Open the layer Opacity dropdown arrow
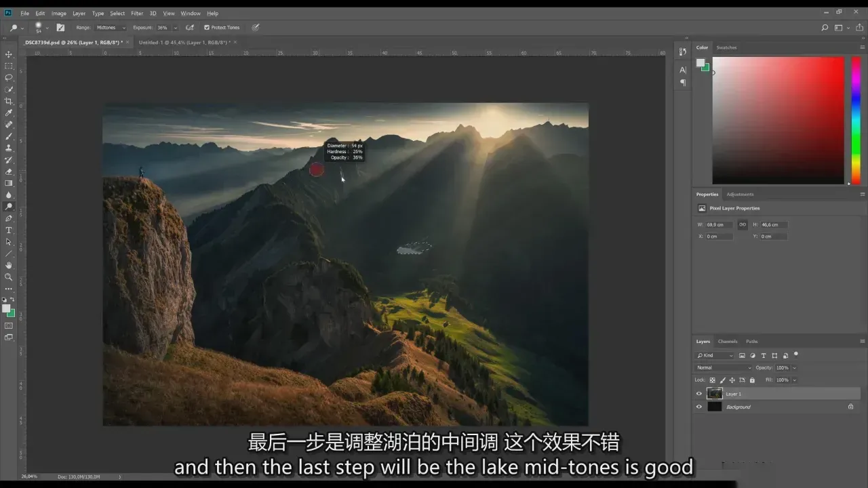The height and width of the screenshot is (488, 868). (x=794, y=368)
